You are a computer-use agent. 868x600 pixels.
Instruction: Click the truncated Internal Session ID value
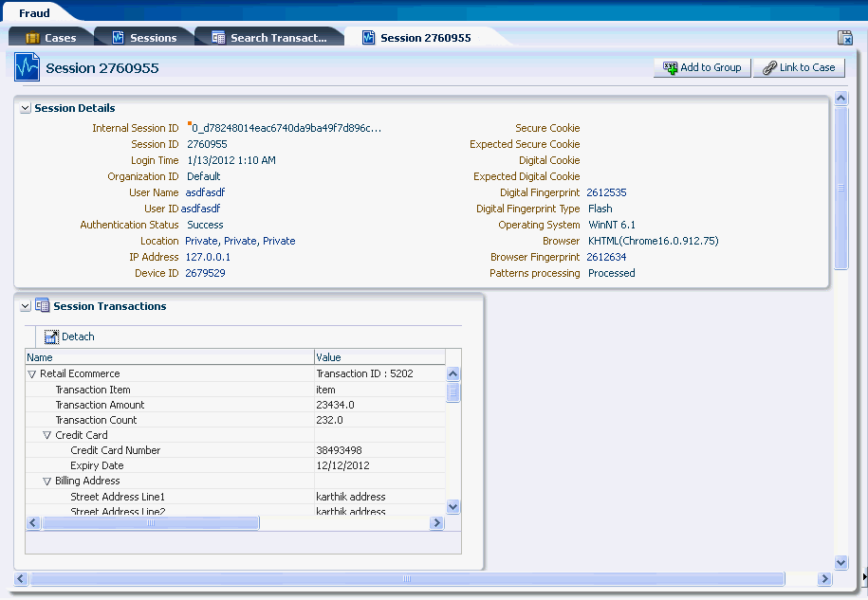click(286, 128)
